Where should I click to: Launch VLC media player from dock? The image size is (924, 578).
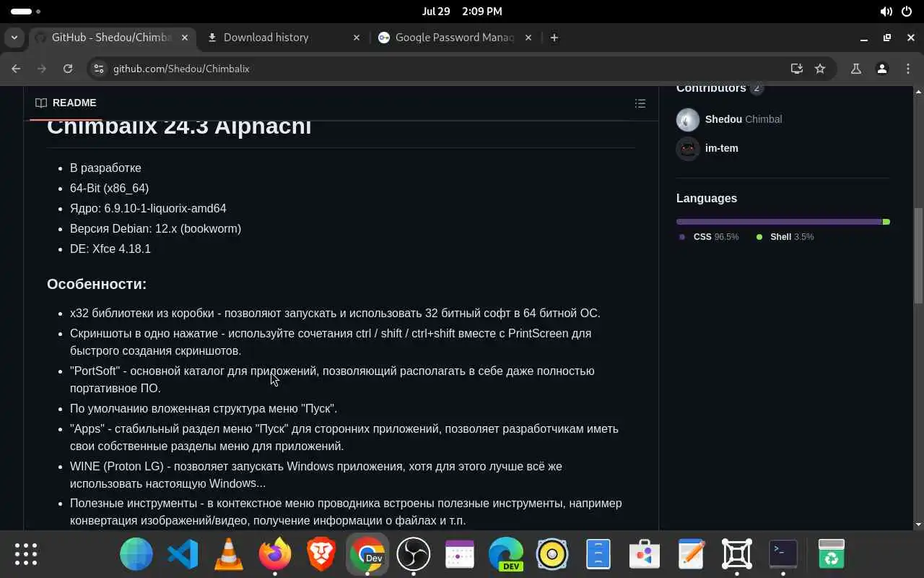[x=229, y=554]
